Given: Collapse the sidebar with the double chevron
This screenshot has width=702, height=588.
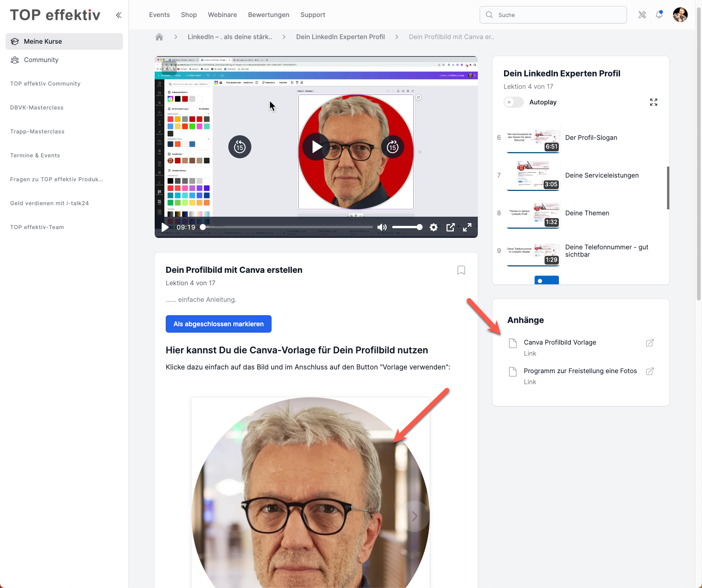Looking at the screenshot, I should 118,15.
